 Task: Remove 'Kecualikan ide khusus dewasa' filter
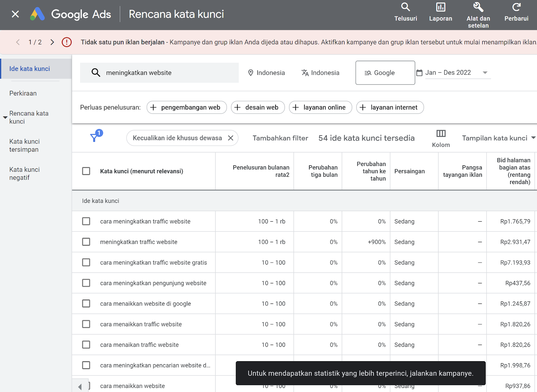pyautogui.click(x=231, y=138)
